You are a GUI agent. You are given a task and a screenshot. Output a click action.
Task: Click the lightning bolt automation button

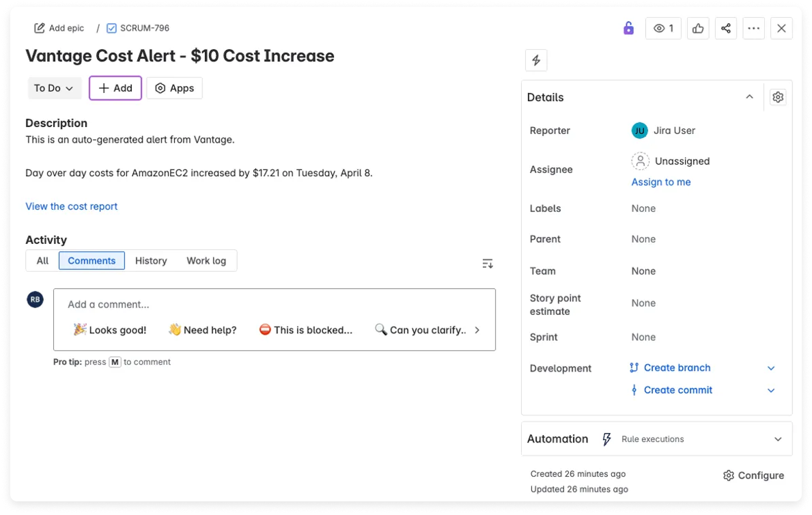pyautogui.click(x=536, y=60)
